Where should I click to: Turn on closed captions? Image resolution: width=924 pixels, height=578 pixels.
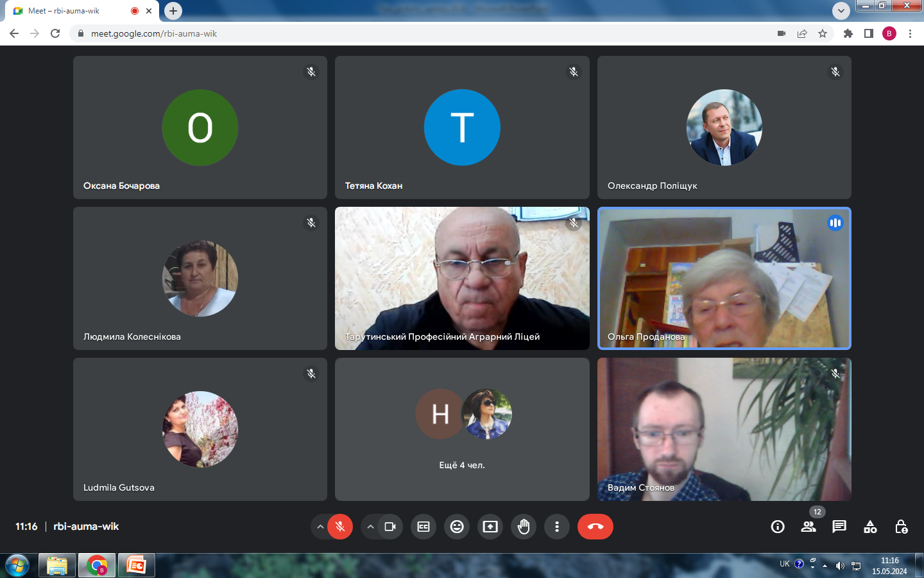[x=424, y=527]
